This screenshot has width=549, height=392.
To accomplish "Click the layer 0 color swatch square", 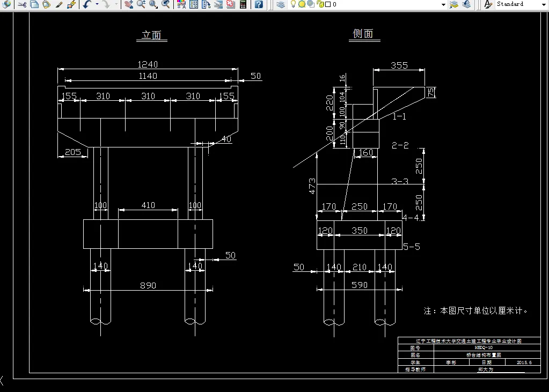I will tap(328, 4).
